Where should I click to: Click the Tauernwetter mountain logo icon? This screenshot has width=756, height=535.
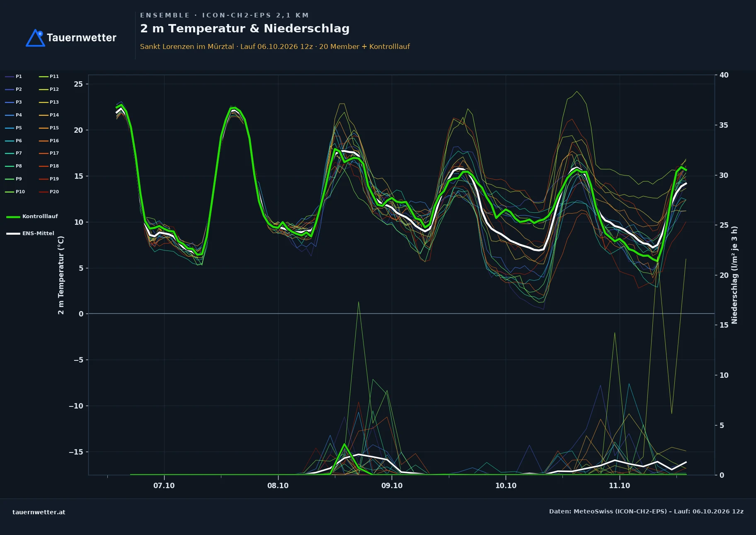click(x=35, y=38)
